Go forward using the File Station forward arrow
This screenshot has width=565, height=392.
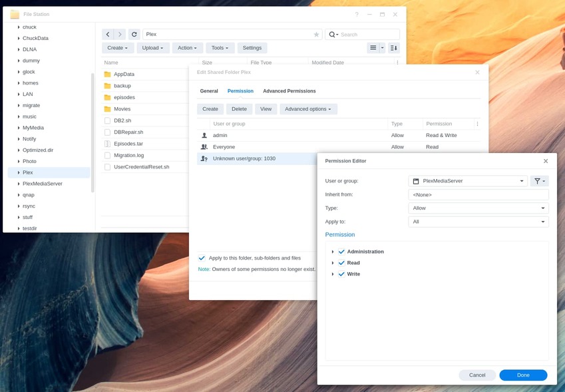coord(120,34)
